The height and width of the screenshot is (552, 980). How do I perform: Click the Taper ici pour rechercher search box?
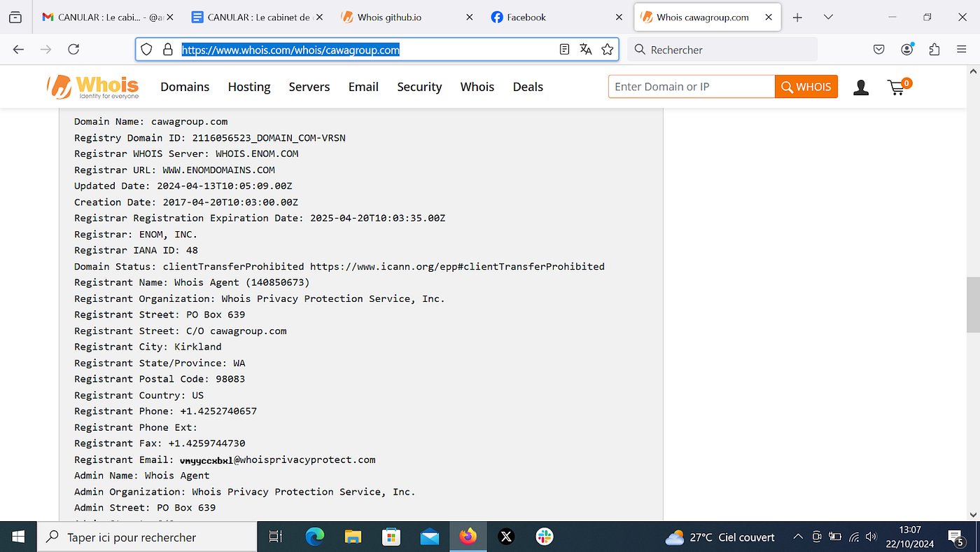click(x=147, y=537)
